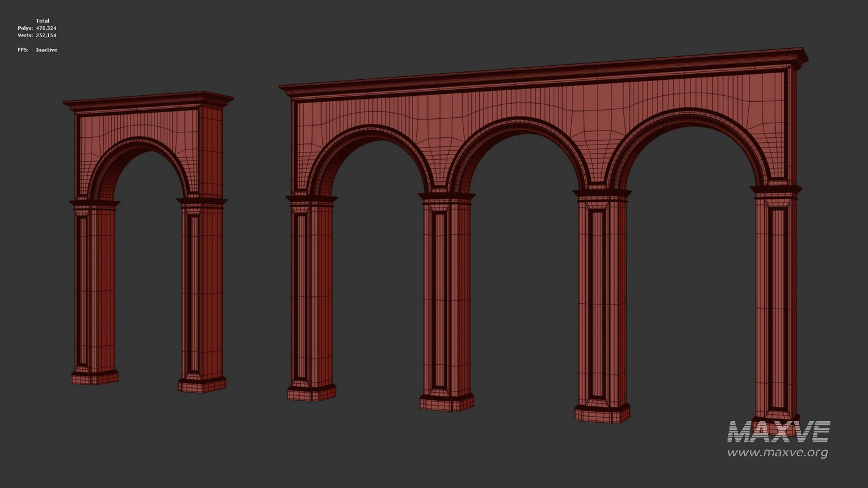
Task: Click the Polys count statistic
Action: click(37, 28)
